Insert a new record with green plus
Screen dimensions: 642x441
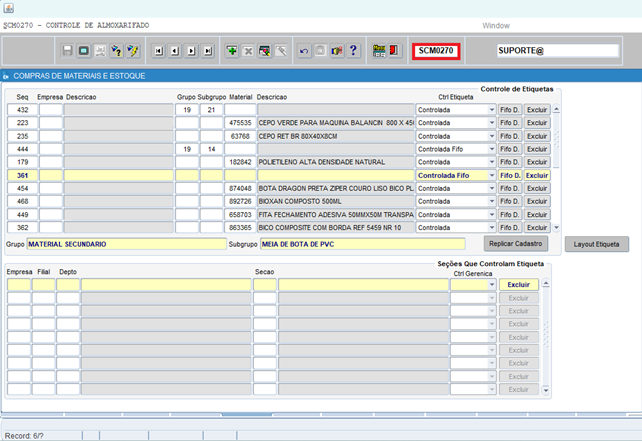(x=232, y=51)
